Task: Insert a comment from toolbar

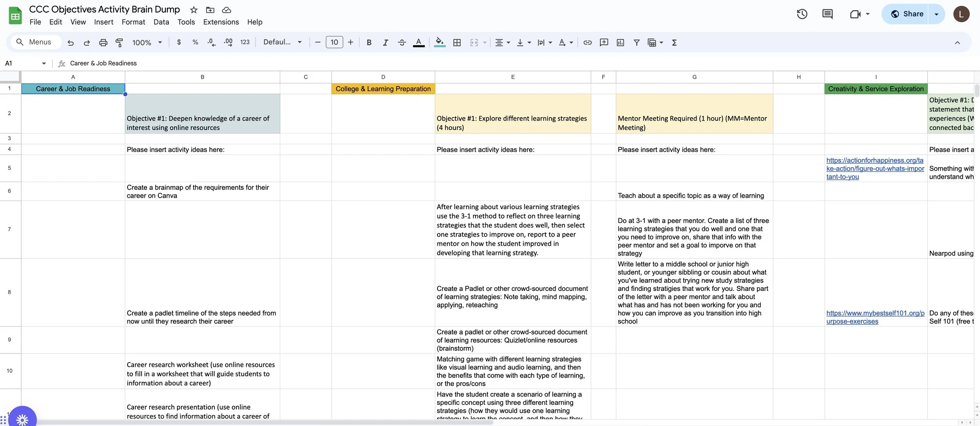Action: click(604, 42)
